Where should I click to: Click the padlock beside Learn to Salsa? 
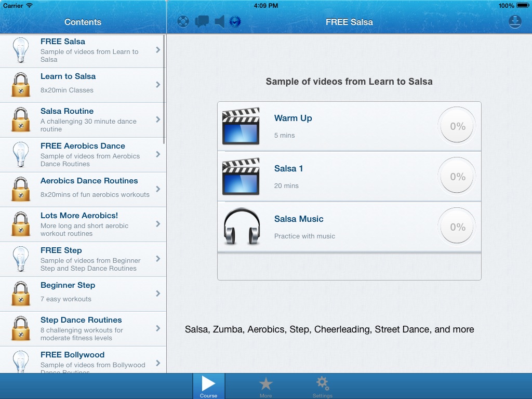pos(20,85)
